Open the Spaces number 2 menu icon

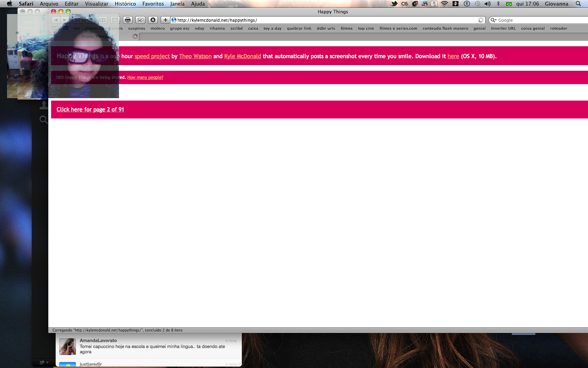(x=455, y=4)
